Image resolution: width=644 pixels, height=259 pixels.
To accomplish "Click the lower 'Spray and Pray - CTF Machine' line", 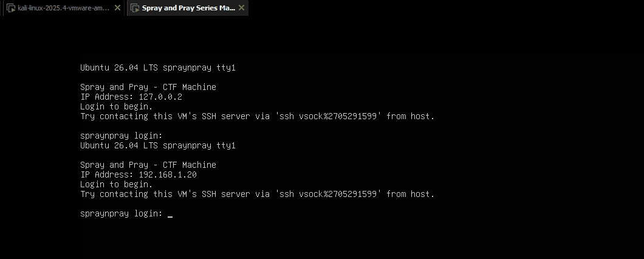I will pyautogui.click(x=148, y=165).
